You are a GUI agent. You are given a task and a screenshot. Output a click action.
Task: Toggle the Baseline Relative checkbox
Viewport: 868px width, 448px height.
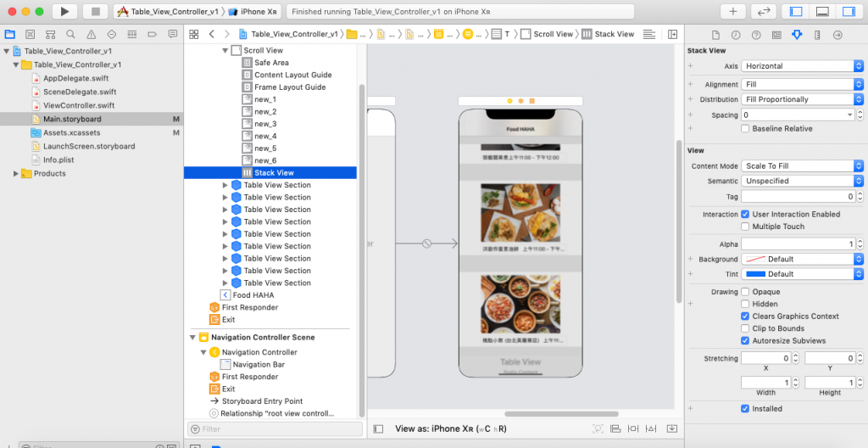745,129
